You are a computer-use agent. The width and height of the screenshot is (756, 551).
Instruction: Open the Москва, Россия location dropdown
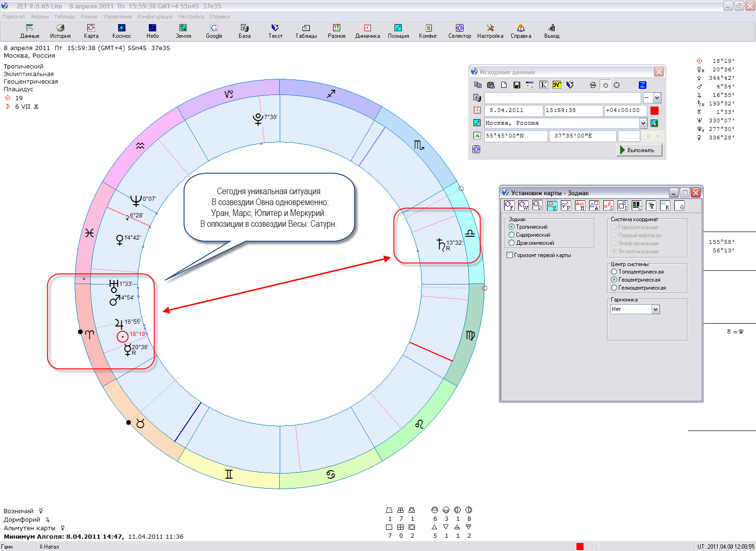[643, 123]
